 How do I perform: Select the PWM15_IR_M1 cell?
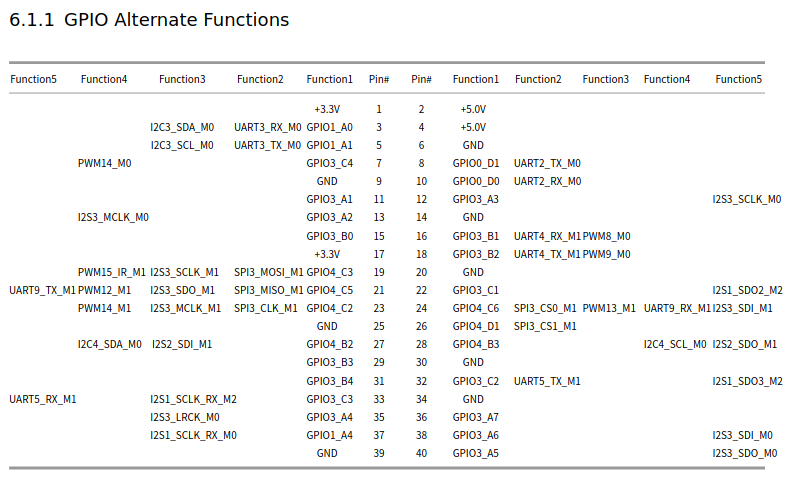112,272
